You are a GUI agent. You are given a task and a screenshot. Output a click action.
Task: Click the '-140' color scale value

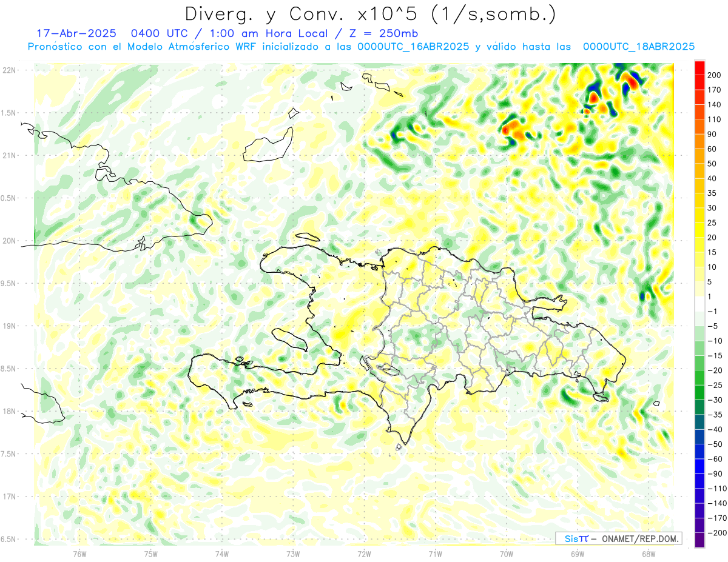pyautogui.click(x=716, y=504)
